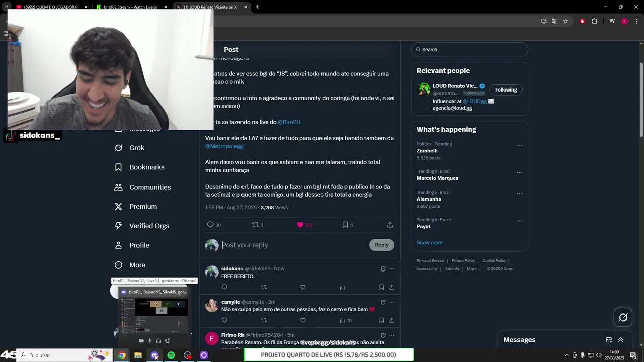Click the Following button for LOUD Renato
This screenshot has width=644, height=362.
tap(506, 90)
